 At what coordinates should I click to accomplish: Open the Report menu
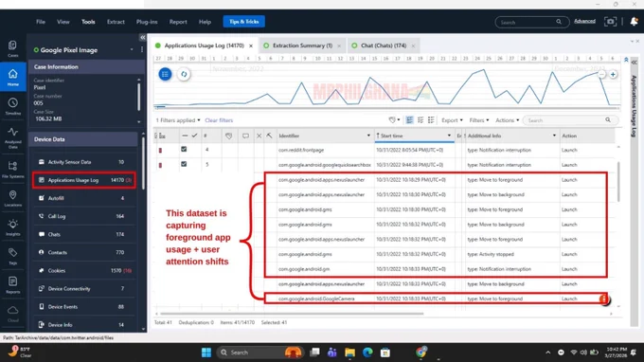click(x=178, y=22)
